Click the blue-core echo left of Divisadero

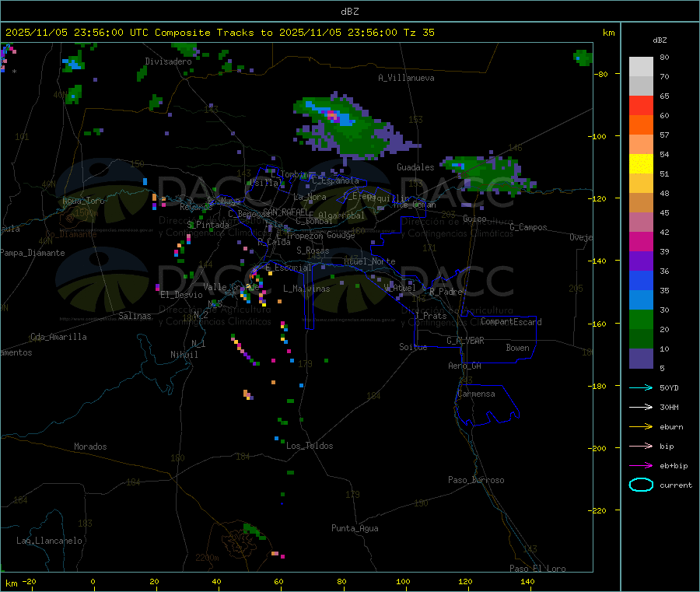point(74,62)
